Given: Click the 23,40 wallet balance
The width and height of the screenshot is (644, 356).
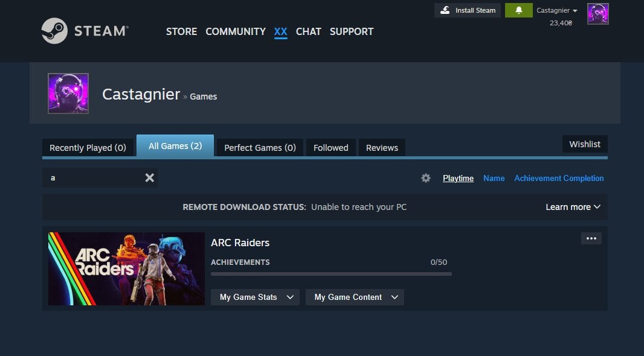Looking at the screenshot, I should (x=561, y=23).
